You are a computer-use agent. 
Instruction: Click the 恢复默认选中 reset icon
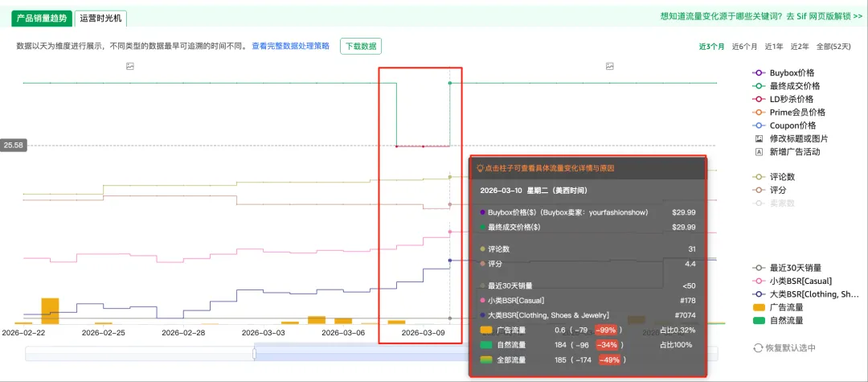758,348
